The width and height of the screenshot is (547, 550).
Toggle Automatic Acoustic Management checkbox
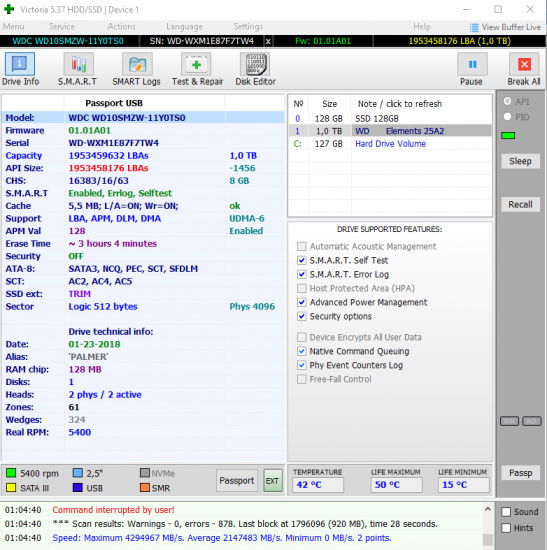click(301, 246)
